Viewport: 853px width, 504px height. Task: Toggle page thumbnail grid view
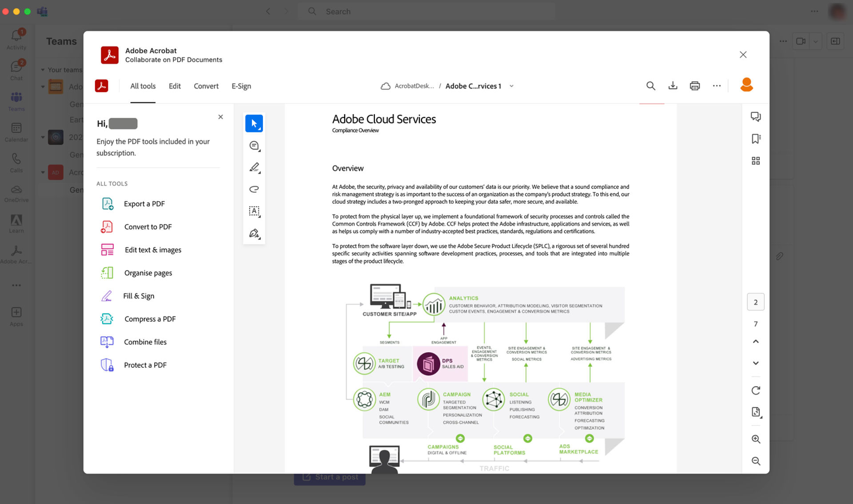point(755,160)
